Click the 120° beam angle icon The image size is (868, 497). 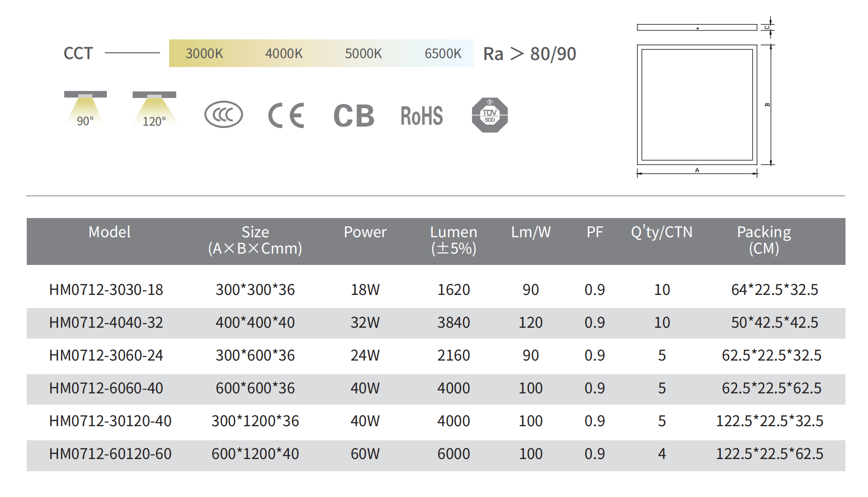point(154,109)
